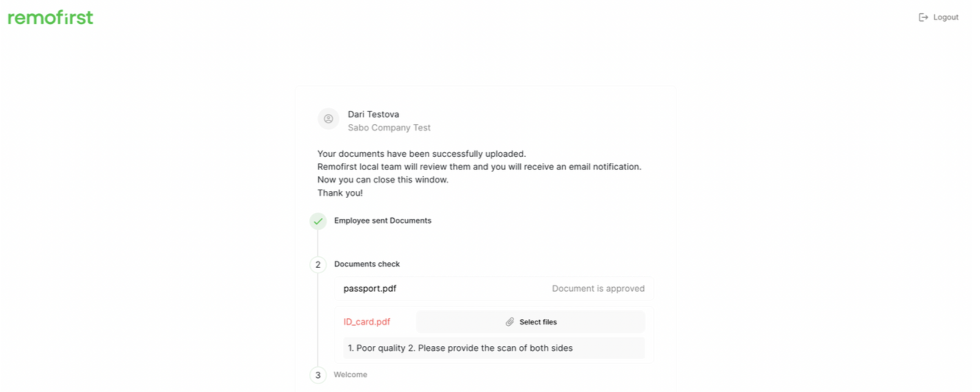The image size is (980, 392).
Task: Click the Thank you! text line
Action: pyautogui.click(x=340, y=193)
